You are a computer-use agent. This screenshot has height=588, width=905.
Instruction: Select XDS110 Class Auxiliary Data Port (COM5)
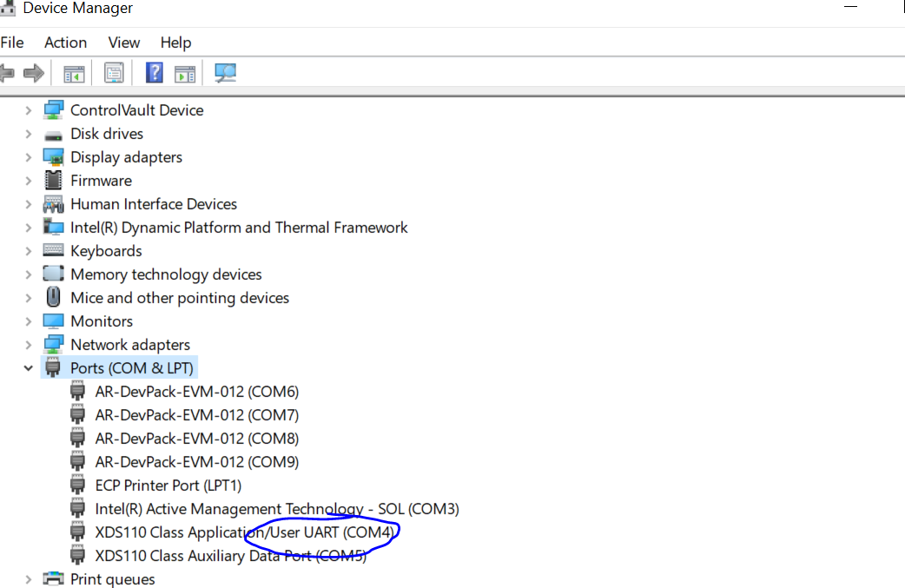pos(230,556)
